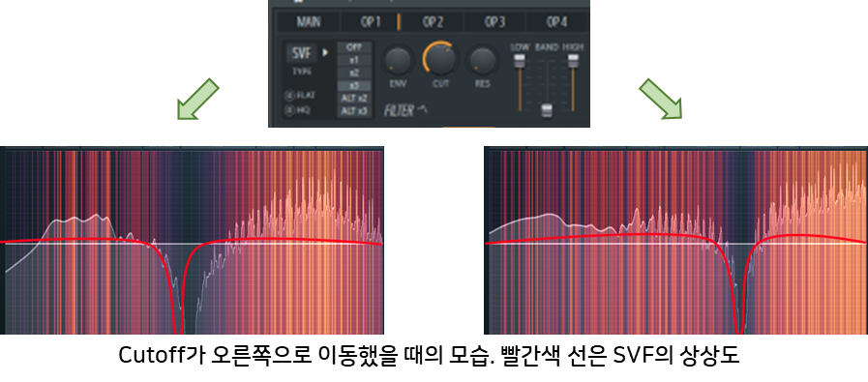Click the HIGH fader handle

[x=574, y=61]
